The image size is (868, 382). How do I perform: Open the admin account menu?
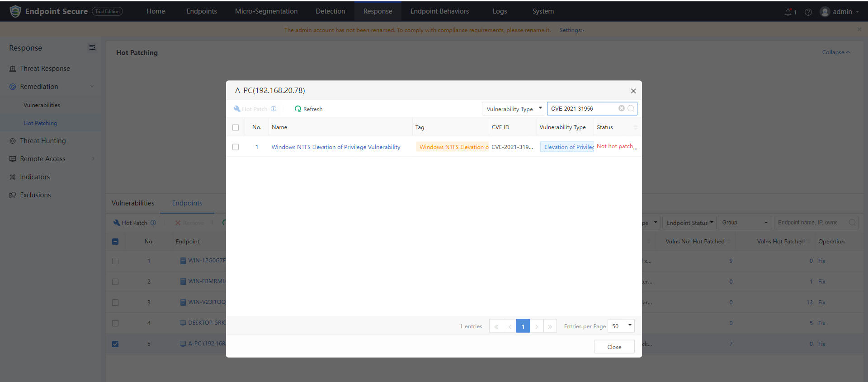840,12
